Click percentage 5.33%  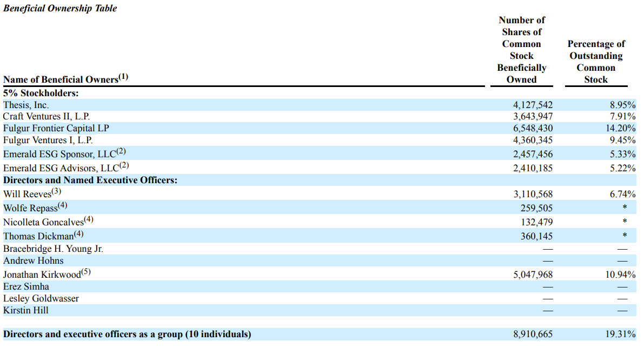pos(623,155)
